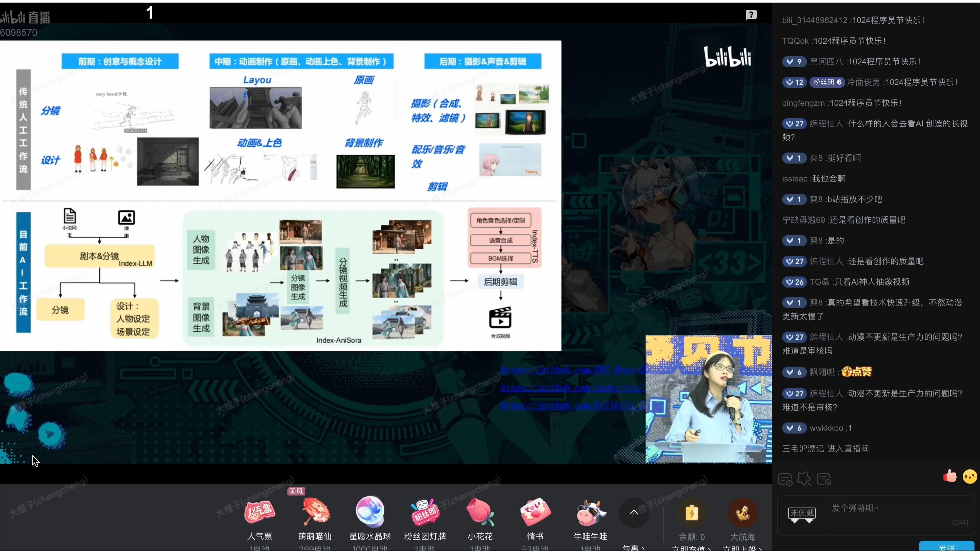Pick the 粉丝团灯牌 gift
This screenshot has width=980, height=551.
[x=425, y=512]
